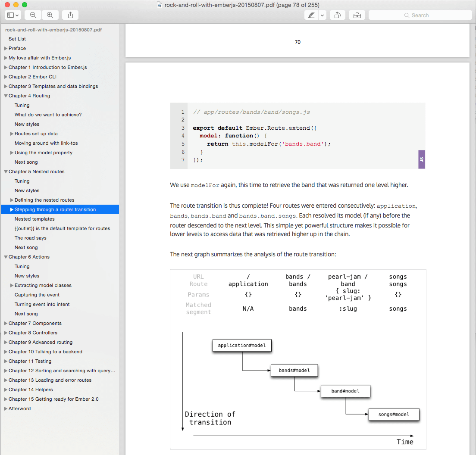Zoom out of the PDF page
Screen dimensions: 476x455
pos(32,15)
